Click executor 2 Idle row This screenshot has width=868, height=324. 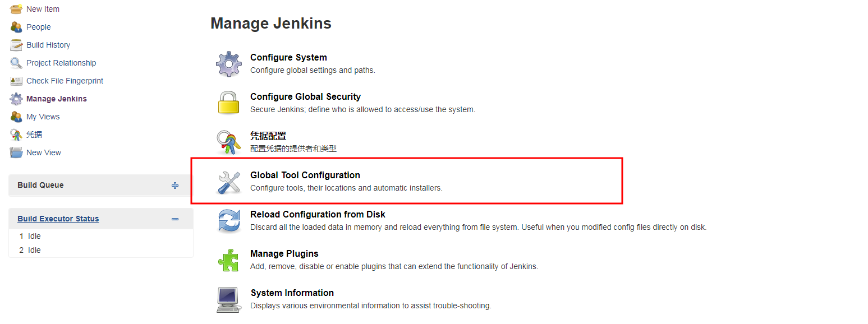[101, 250]
